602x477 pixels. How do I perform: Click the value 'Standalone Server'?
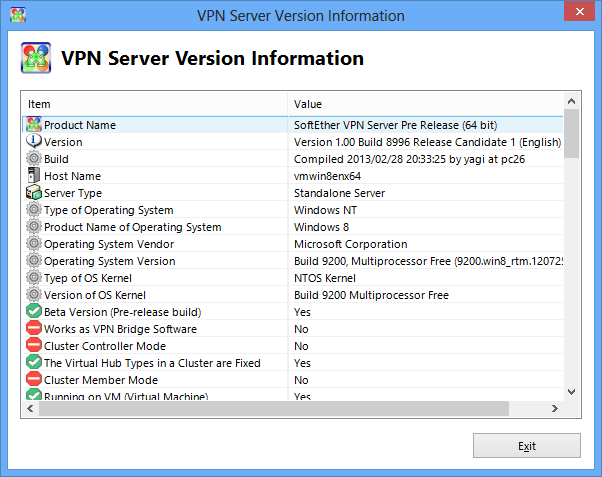pos(339,193)
